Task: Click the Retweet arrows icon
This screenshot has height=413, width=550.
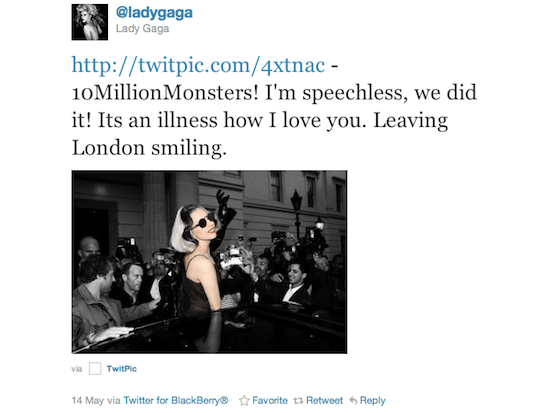Action: tap(298, 401)
